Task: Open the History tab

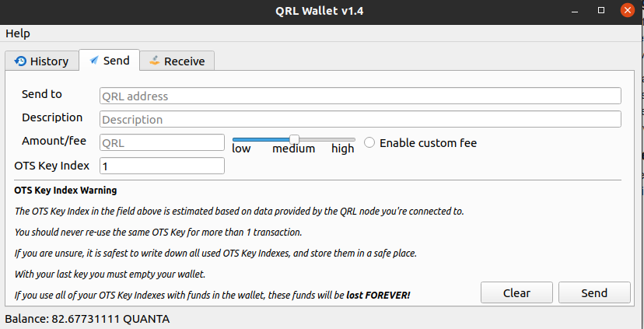Action: coord(41,61)
